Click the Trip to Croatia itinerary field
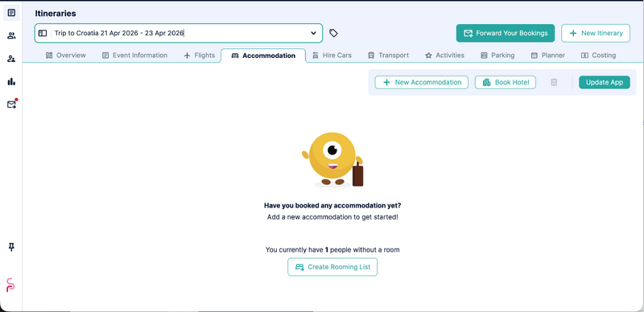 [x=179, y=33]
